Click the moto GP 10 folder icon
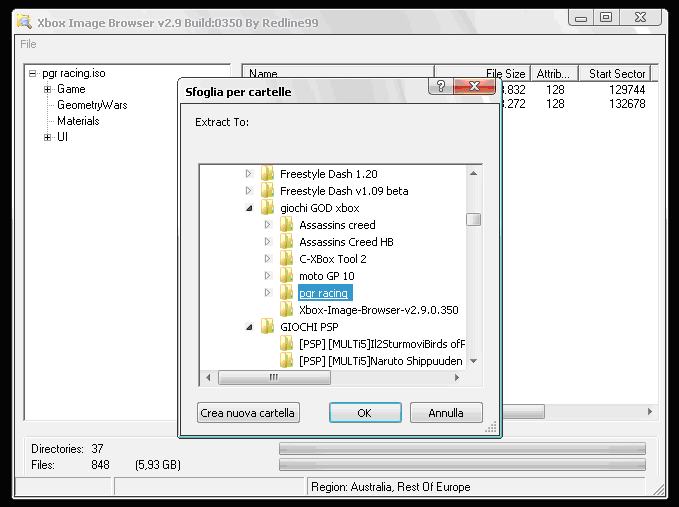The height and width of the screenshot is (507, 679). click(x=287, y=276)
